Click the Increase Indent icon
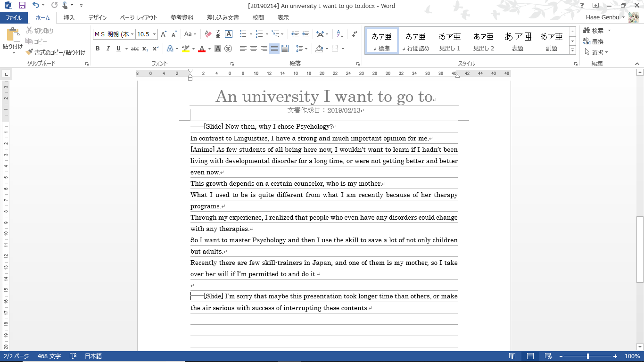Viewport: 644px width, 362px height. [x=306, y=34]
